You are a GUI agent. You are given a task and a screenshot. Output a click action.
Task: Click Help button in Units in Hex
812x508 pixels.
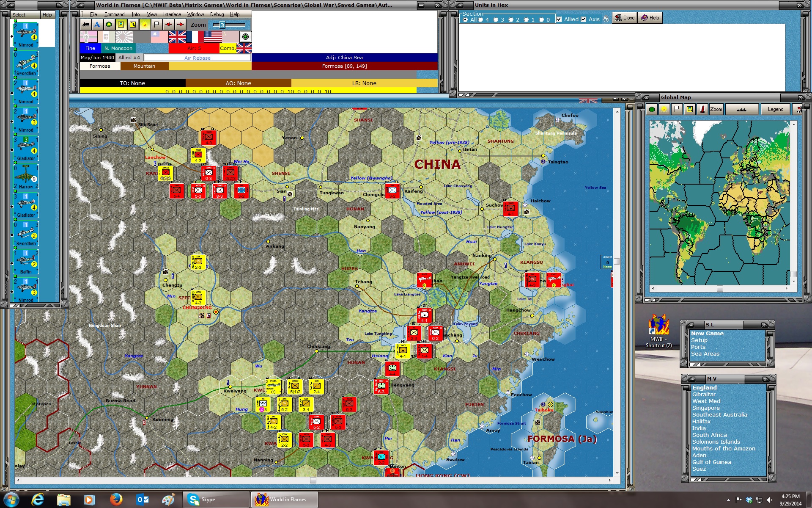tap(650, 18)
